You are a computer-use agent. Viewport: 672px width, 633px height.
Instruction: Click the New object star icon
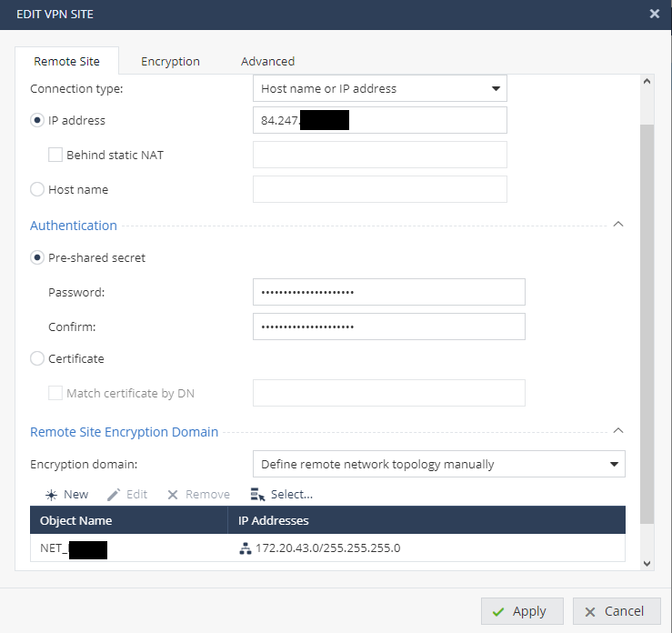click(x=51, y=494)
